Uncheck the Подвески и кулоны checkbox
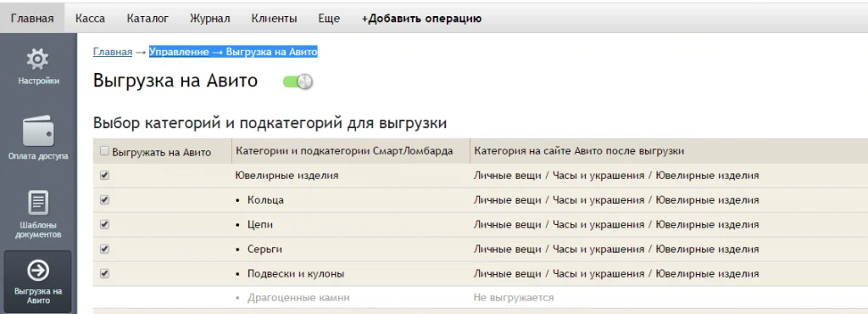This screenshot has width=868, height=314. coord(104,273)
